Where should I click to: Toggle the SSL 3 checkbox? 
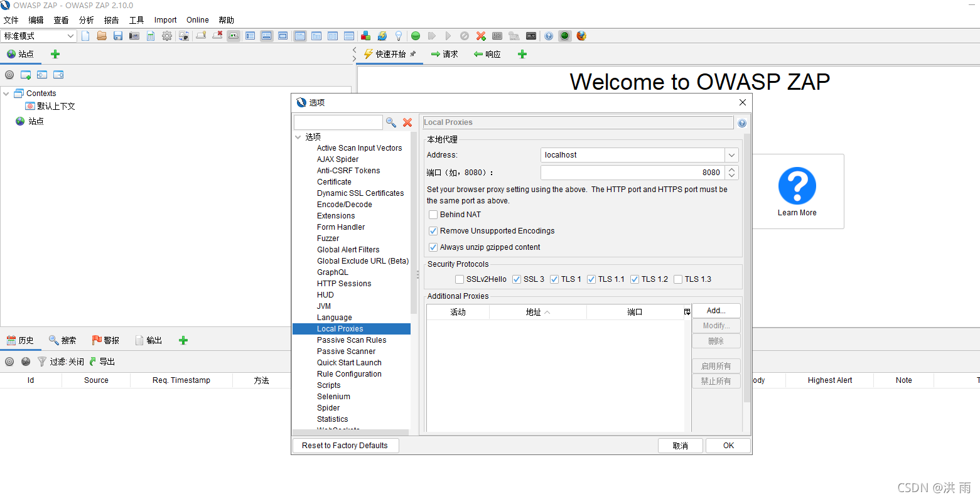click(517, 279)
